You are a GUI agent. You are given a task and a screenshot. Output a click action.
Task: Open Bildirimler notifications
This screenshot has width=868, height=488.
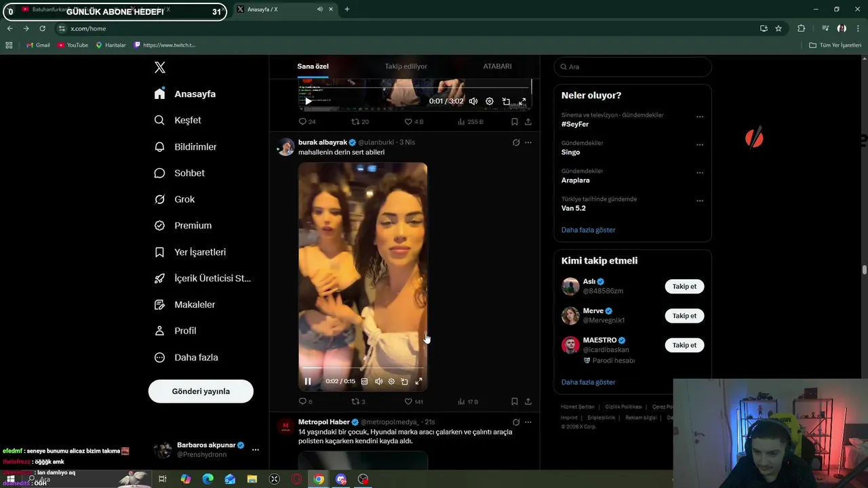(185, 146)
